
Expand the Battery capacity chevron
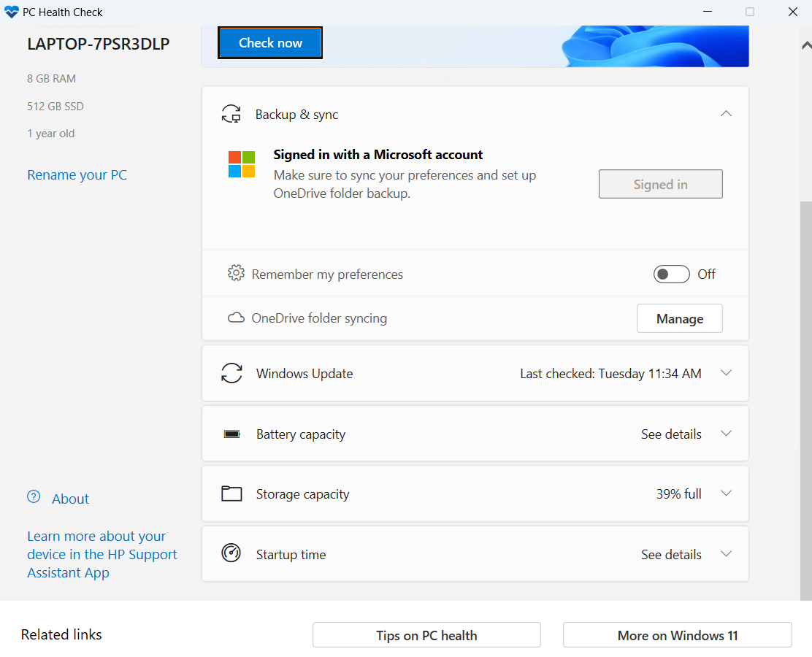pyautogui.click(x=726, y=434)
